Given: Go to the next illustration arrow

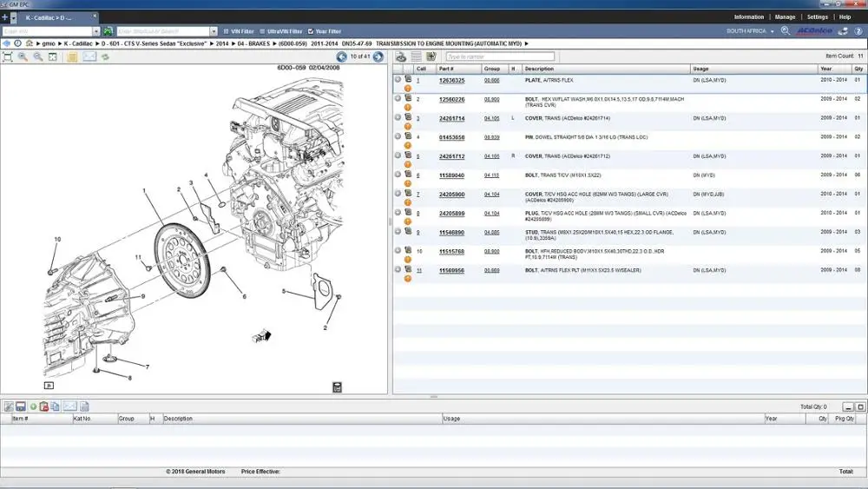Looking at the screenshot, I should pyautogui.click(x=378, y=56).
